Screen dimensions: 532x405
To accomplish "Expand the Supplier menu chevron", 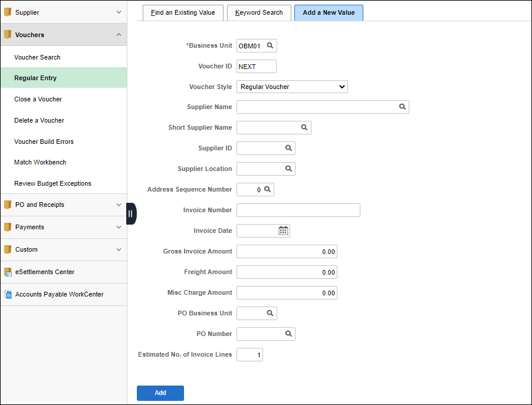I will point(119,12).
